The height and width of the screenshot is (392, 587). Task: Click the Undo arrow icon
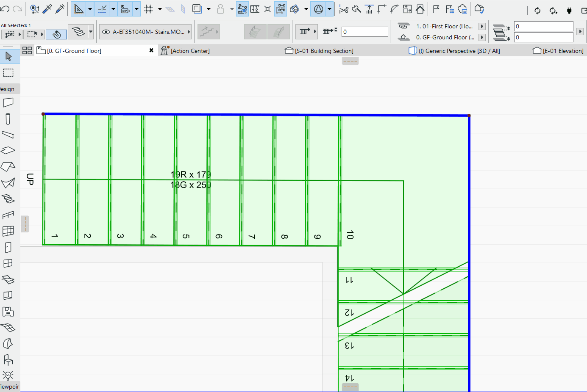5,9
